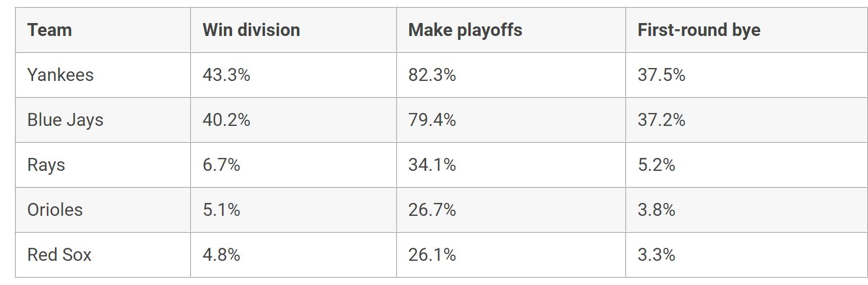Select the Blue Jays 40.2% win division value

click(226, 120)
